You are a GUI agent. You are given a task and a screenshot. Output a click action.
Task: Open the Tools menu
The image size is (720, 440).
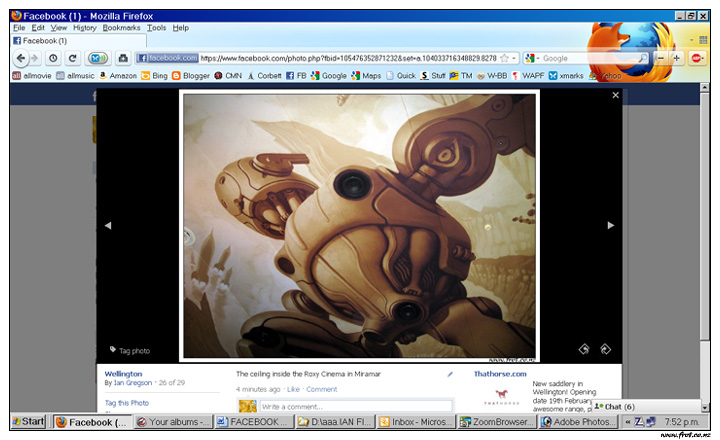[x=157, y=28]
